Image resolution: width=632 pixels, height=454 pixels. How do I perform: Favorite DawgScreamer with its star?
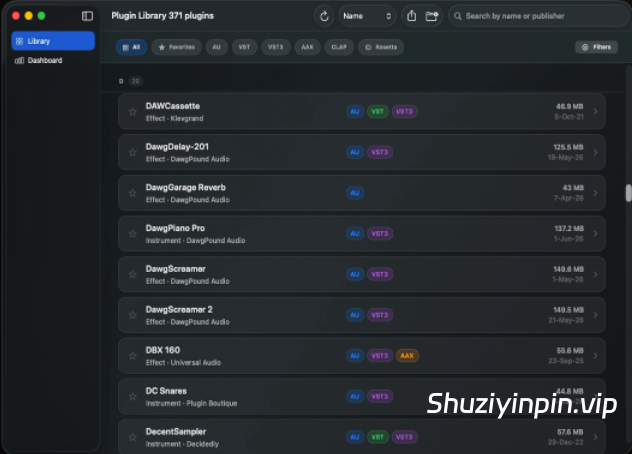click(x=133, y=275)
